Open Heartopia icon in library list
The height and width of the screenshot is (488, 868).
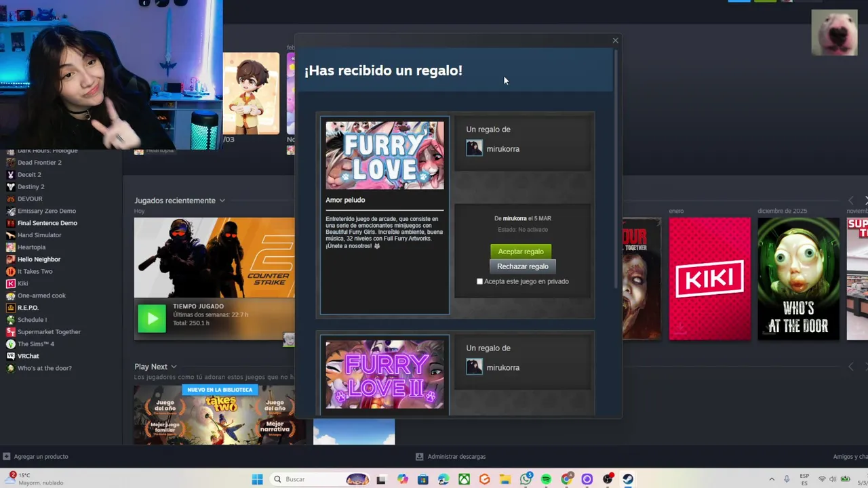coord(10,247)
